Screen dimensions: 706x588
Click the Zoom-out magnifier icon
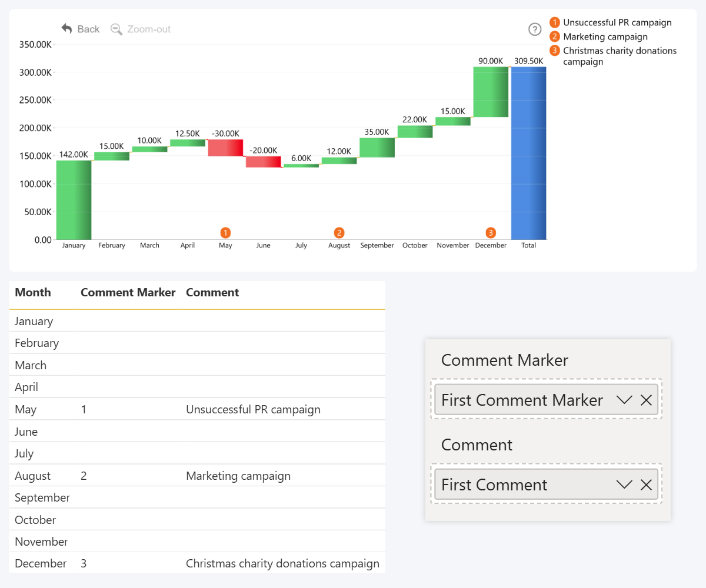[x=116, y=29]
